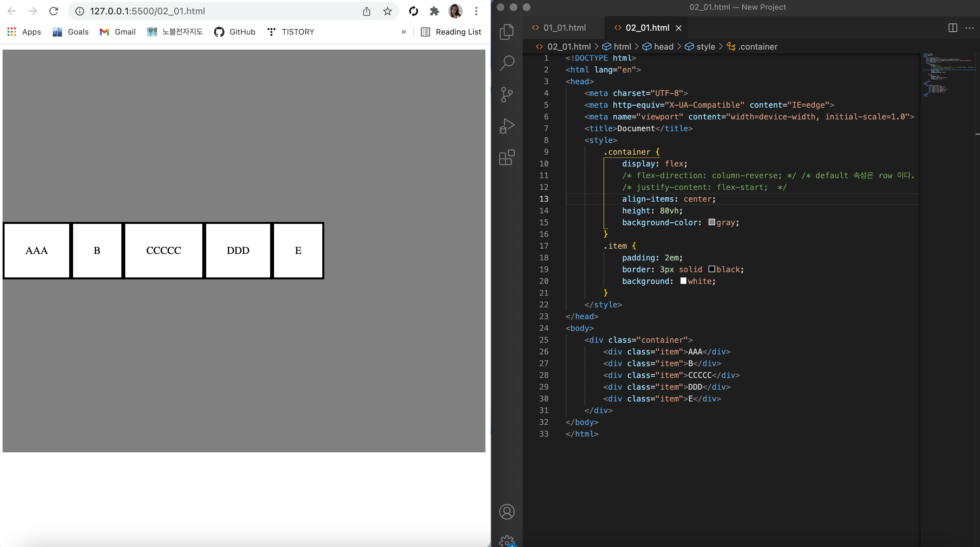Close the 02_01.html editor tab
The image size is (980, 547).
coord(679,28)
